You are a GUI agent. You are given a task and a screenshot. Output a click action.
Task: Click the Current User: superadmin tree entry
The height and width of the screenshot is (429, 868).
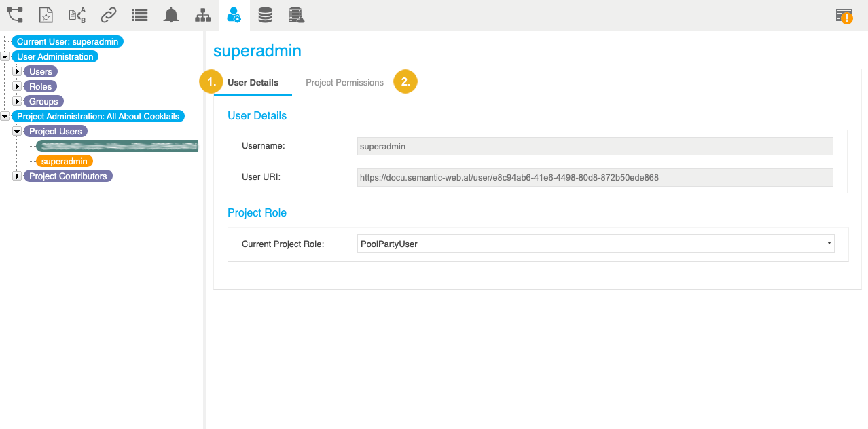pyautogui.click(x=67, y=41)
